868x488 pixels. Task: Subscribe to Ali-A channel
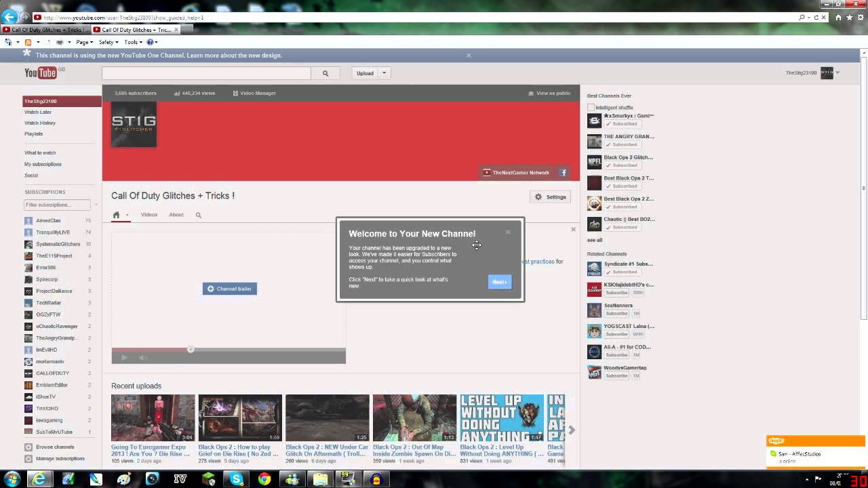pyautogui.click(x=617, y=355)
